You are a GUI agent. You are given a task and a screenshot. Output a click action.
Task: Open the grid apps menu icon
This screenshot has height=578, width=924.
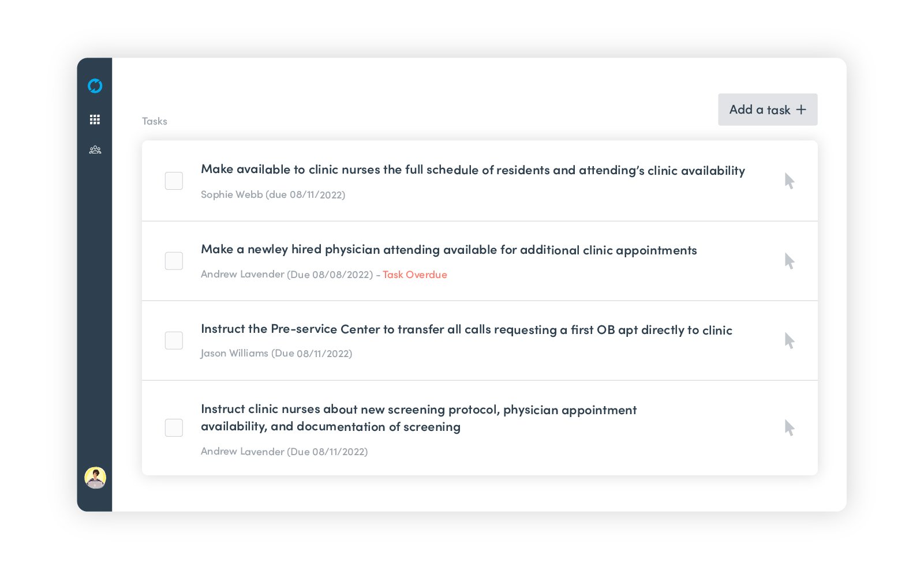pyautogui.click(x=95, y=119)
